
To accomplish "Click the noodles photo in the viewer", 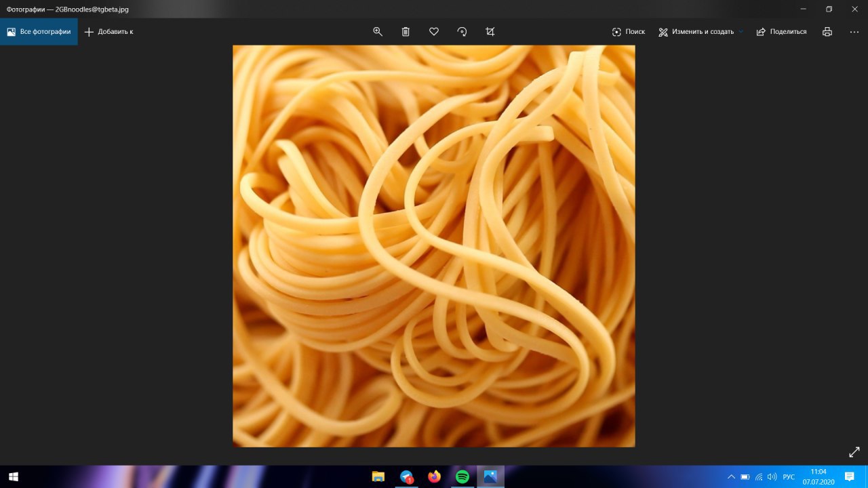I will pos(434,246).
